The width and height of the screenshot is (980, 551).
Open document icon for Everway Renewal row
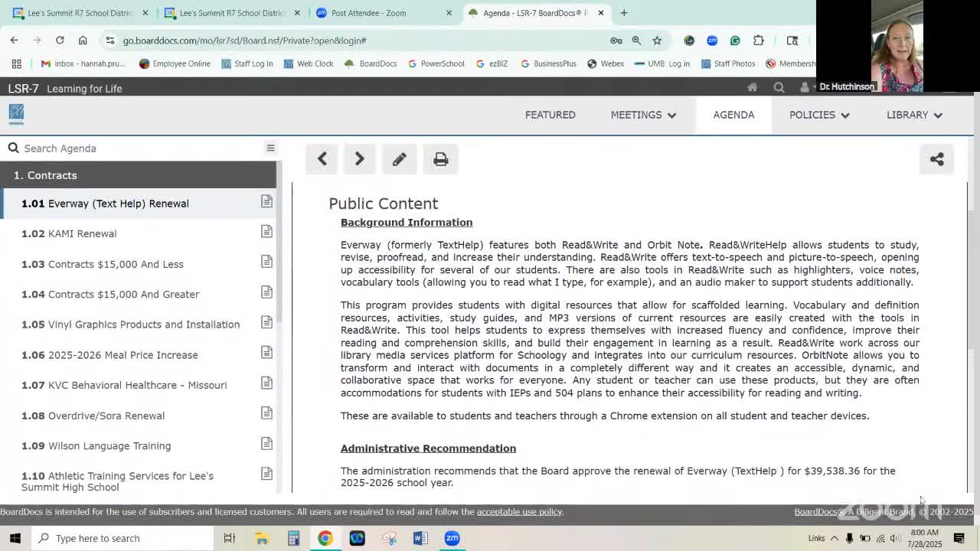coord(266,201)
